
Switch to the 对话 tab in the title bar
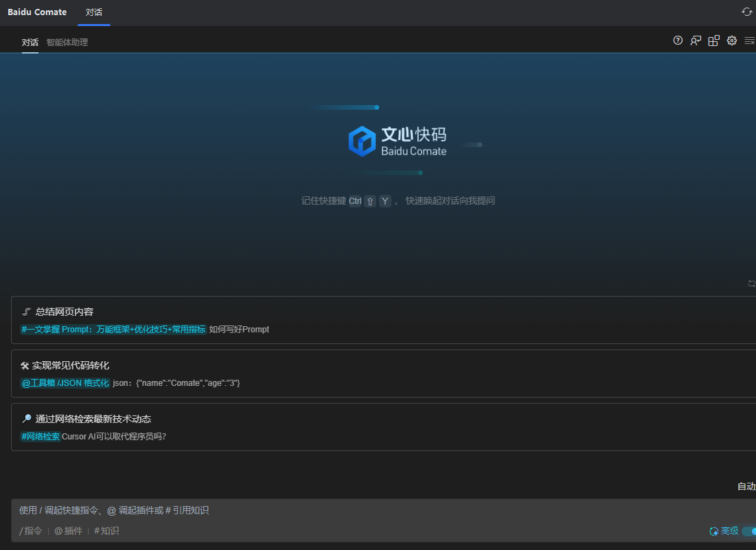tap(94, 12)
